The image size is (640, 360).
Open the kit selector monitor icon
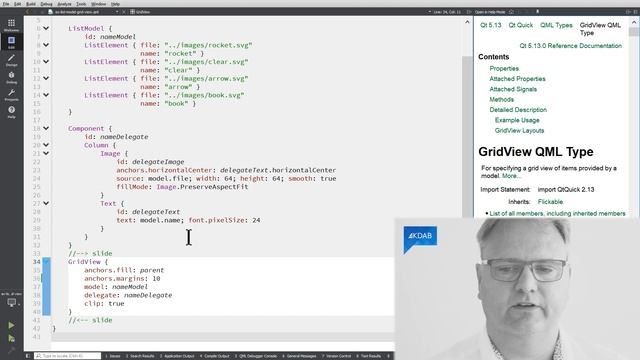click(11, 302)
